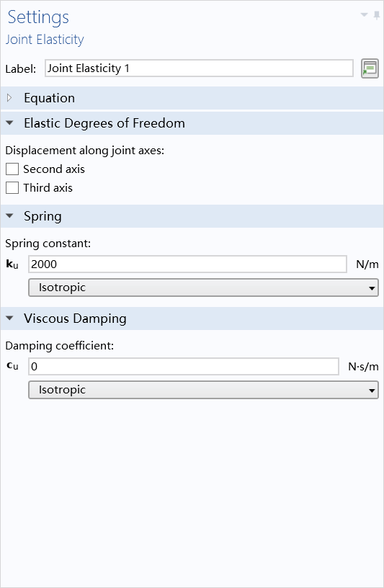The height and width of the screenshot is (588, 384).
Task: Click the Second axis label text
Action: tap(54, 169)
